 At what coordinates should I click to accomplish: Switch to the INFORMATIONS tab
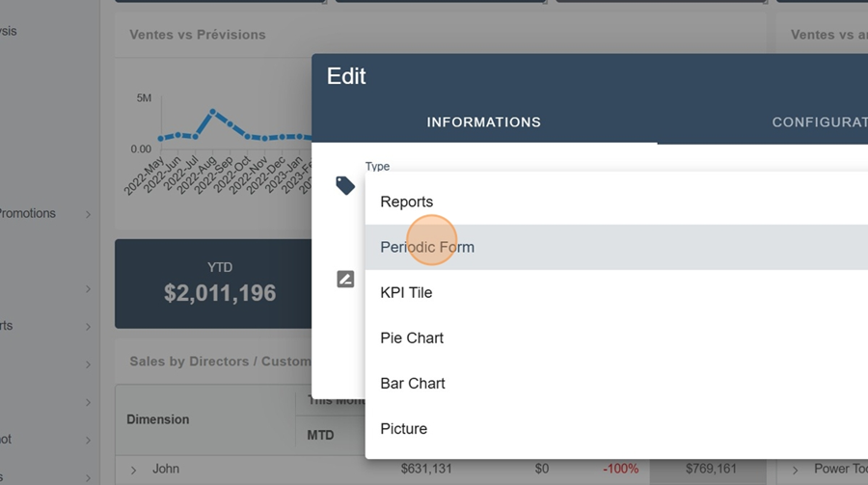coord(484,122)
